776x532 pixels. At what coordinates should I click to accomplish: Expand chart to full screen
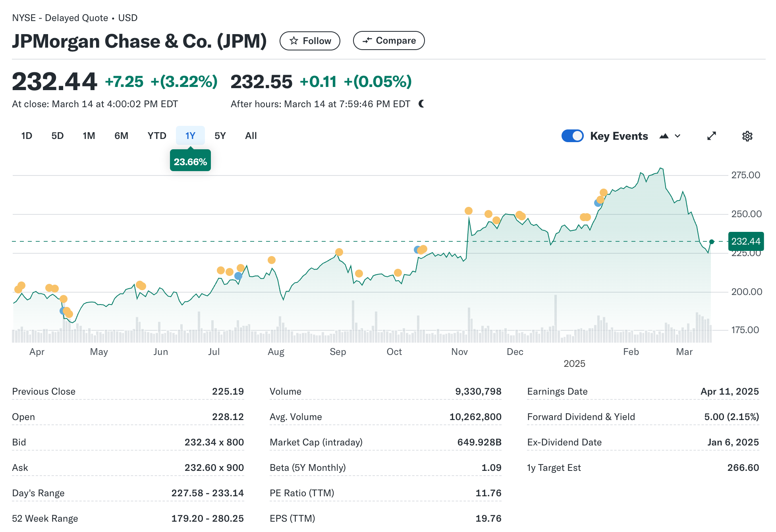pyautogui.click(x=711, y=136)
